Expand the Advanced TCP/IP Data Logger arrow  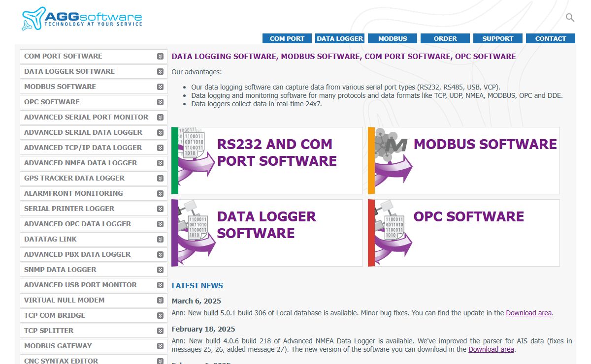click(160, 148)
